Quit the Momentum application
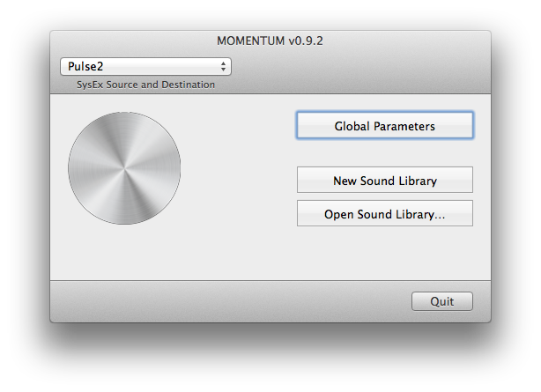The width and height of the screenshot is (541, 392). [x=441, y=301]
